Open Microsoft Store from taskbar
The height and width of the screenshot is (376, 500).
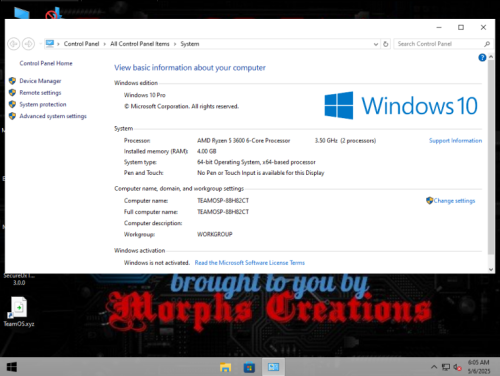point(249,367)
